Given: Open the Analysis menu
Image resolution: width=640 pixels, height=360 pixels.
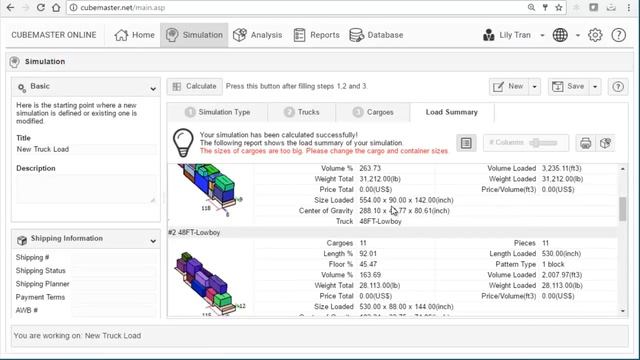Looking at the screenshot, I should (x=258, y=35).
